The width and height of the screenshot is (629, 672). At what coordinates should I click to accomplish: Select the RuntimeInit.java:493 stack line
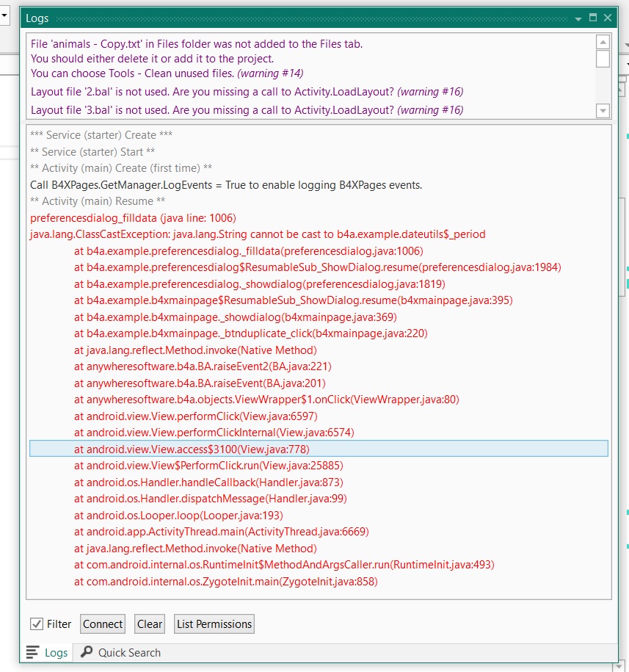[x=284, y=565]
